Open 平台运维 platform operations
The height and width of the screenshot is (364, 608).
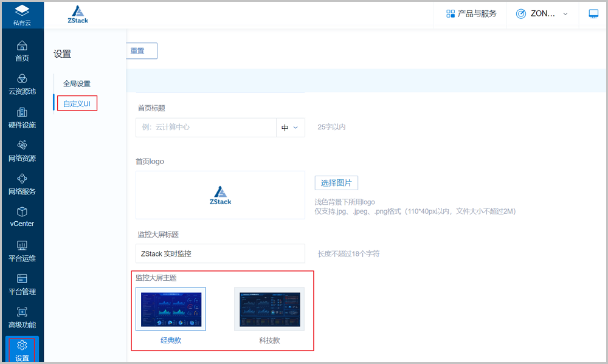(22, 251)
